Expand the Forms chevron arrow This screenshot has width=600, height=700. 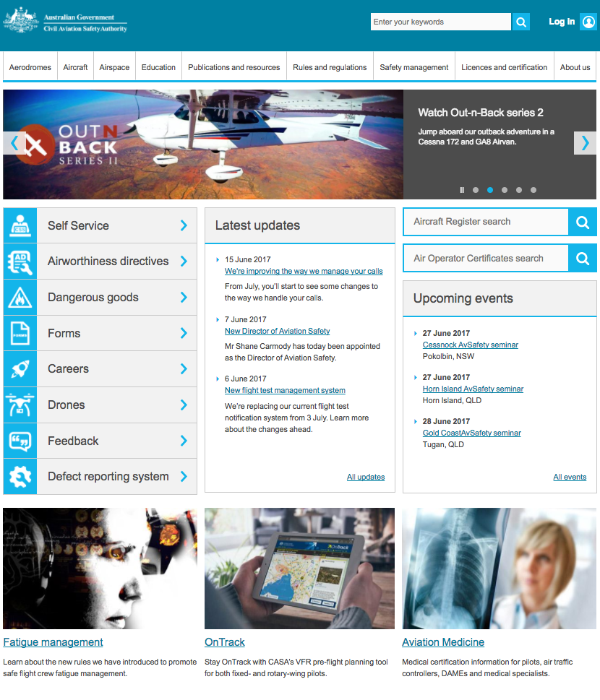click(x=184, y=333)
